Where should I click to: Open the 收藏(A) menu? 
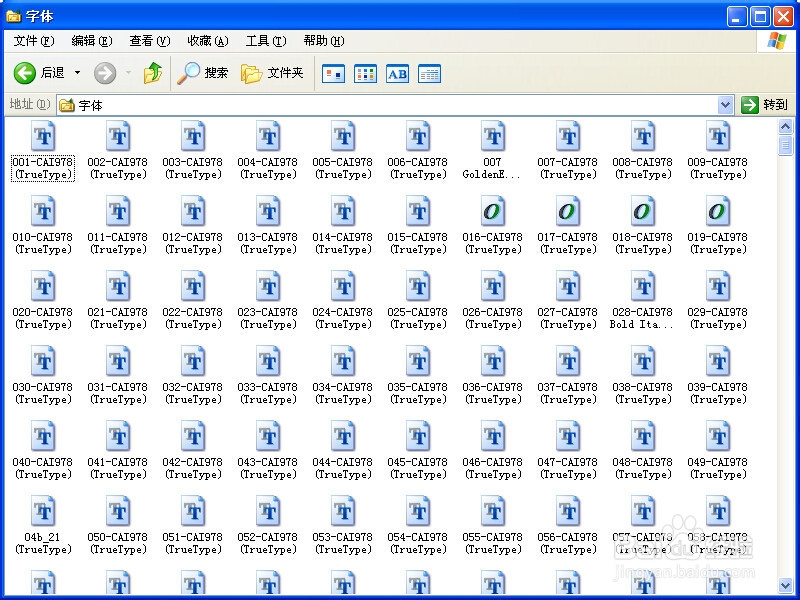coord(208,41)
